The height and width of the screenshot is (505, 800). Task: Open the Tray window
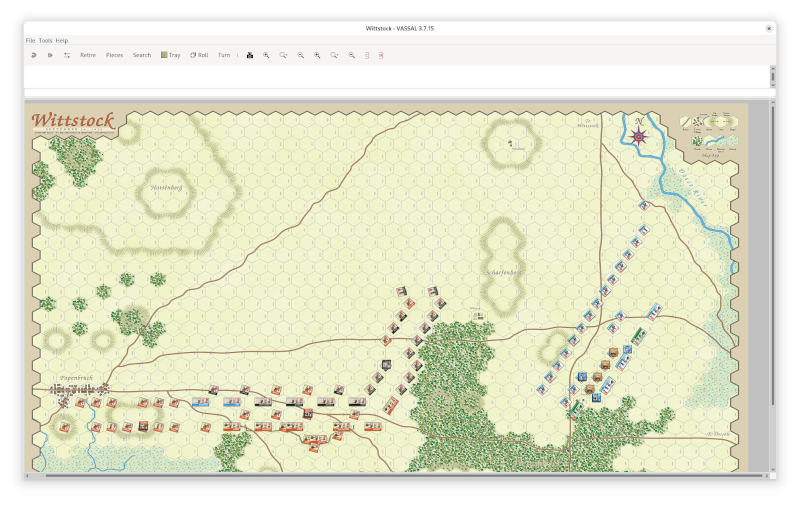pyautogui.click(x=170, y=55)
